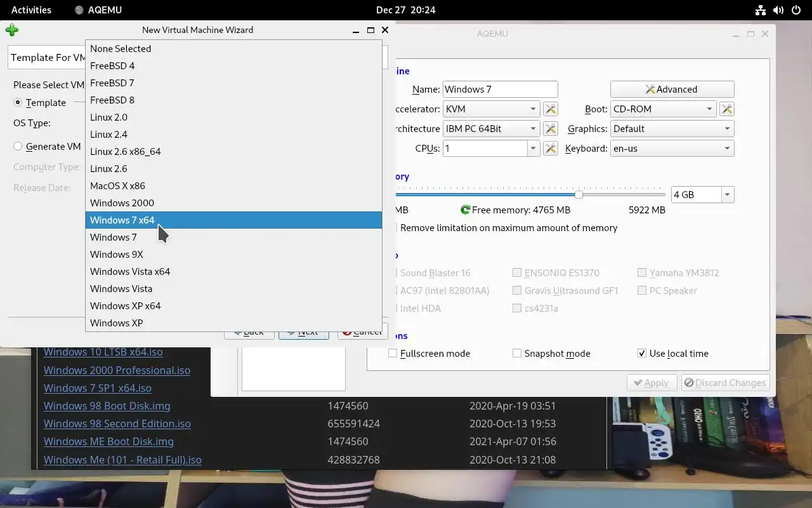The image size is (812, 508).
Task: Toggle ENSONIQ ES1370 sound card checkbox
Action: coord(517,272)
